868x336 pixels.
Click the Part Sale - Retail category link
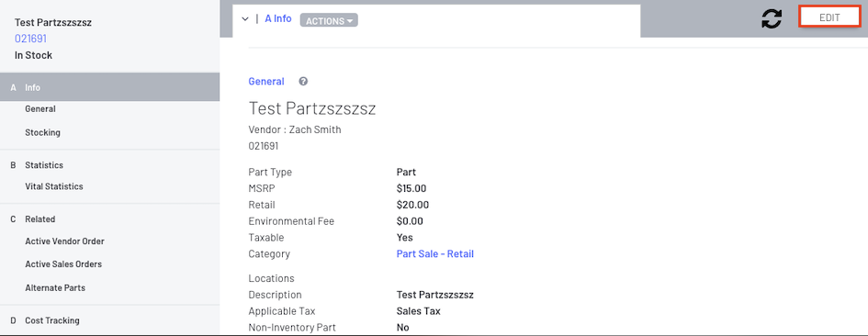click(x=435, y=254)
